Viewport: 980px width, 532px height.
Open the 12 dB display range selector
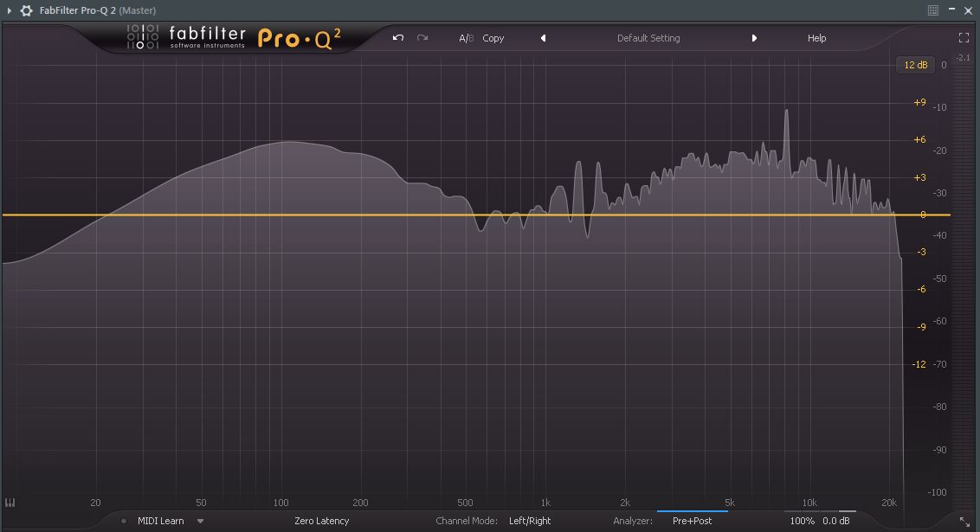coord(916,65)
